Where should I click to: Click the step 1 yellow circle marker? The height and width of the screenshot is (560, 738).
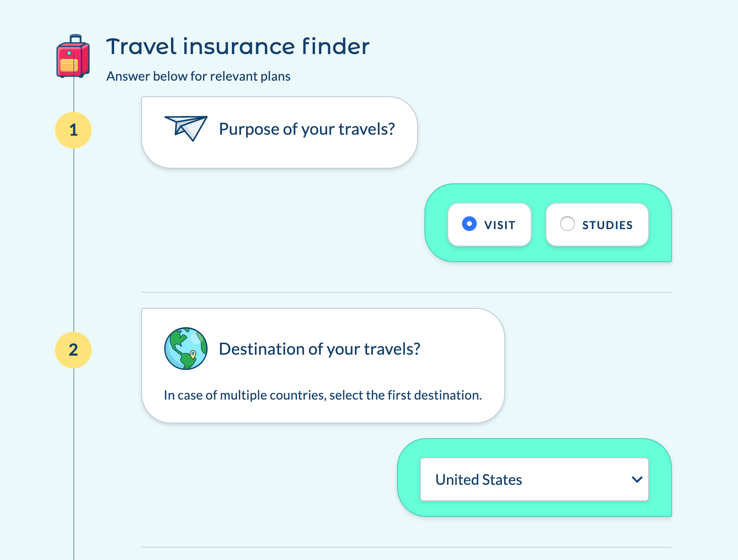[73, 130]
